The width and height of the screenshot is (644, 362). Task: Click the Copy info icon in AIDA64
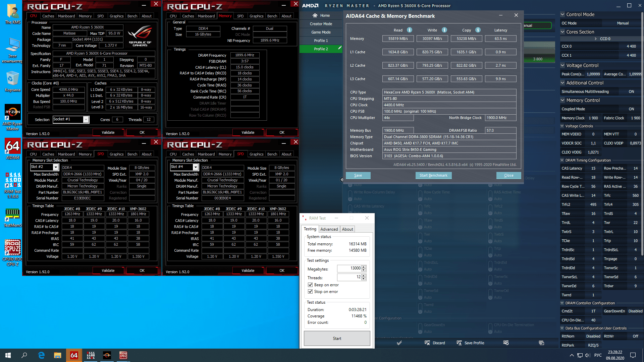pyautogui.click(x=478, y=30)
